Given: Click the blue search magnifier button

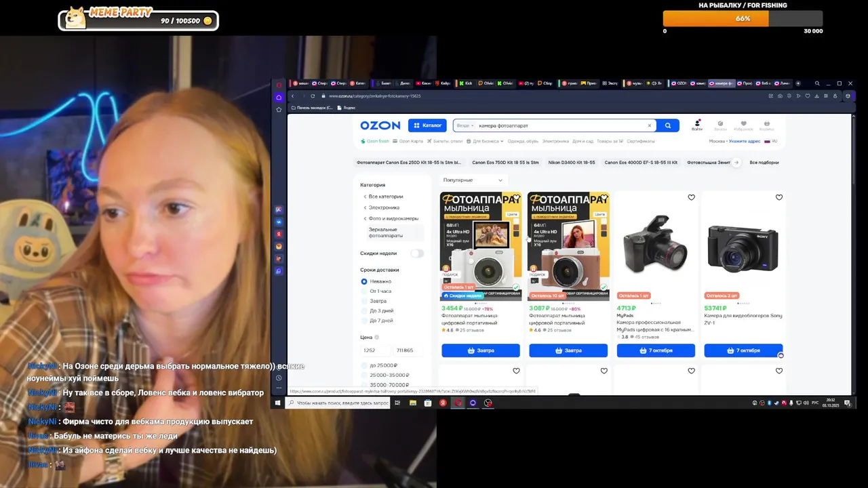Looking at the screenshot, I should pyautogui.click(x=668, y=125).
